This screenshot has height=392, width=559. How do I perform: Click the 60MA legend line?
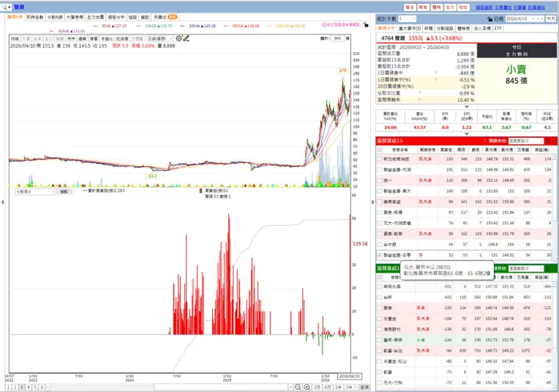242,26
